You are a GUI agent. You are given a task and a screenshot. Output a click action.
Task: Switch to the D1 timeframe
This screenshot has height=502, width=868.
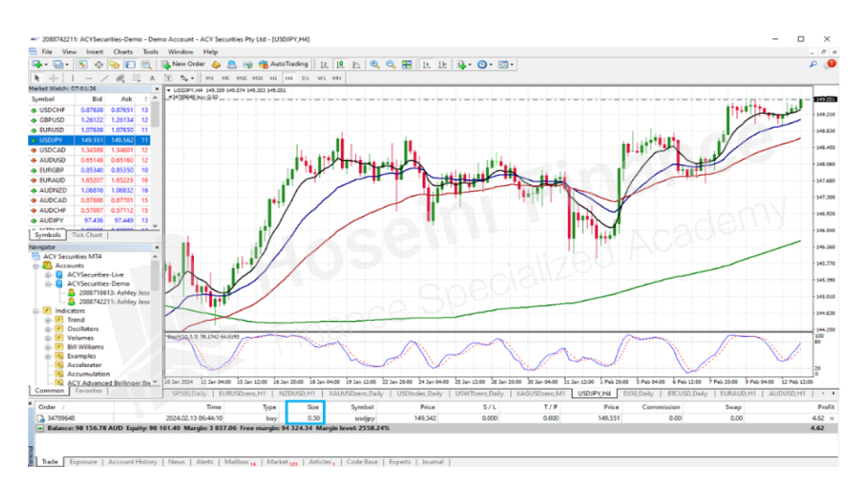pos(305,78)
